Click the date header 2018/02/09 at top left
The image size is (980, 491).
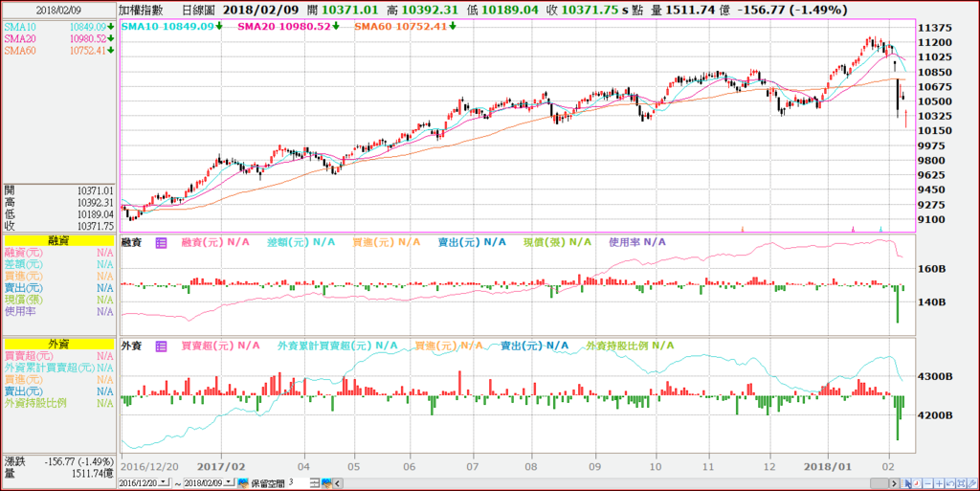58,10
